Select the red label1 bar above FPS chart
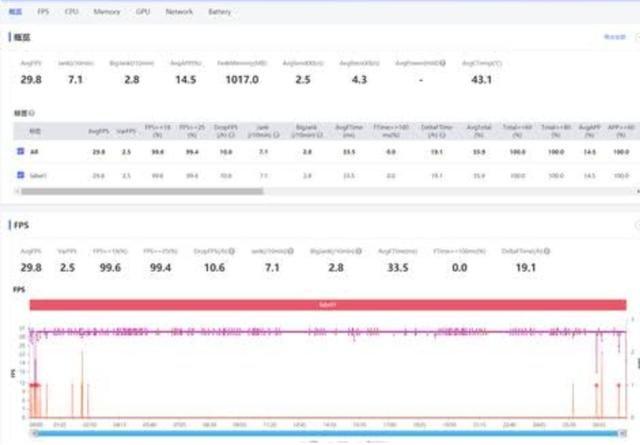The image size is (640, 445). point(325,304)
